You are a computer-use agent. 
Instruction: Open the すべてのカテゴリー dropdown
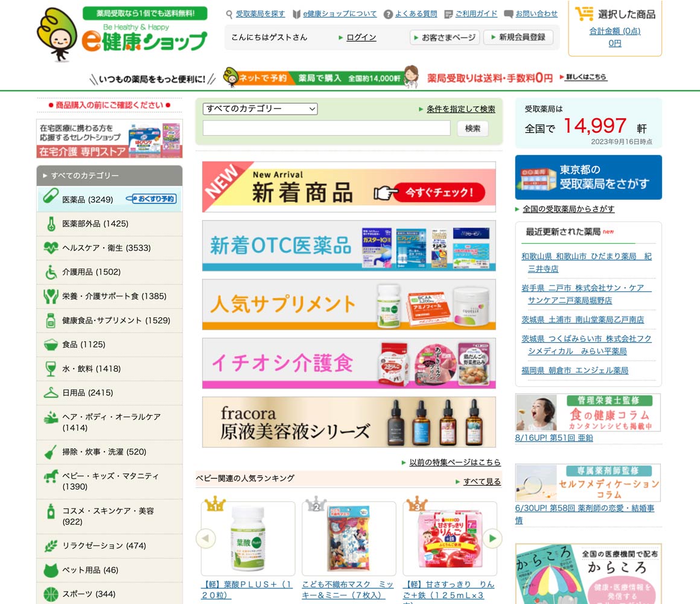pos(260,109)
